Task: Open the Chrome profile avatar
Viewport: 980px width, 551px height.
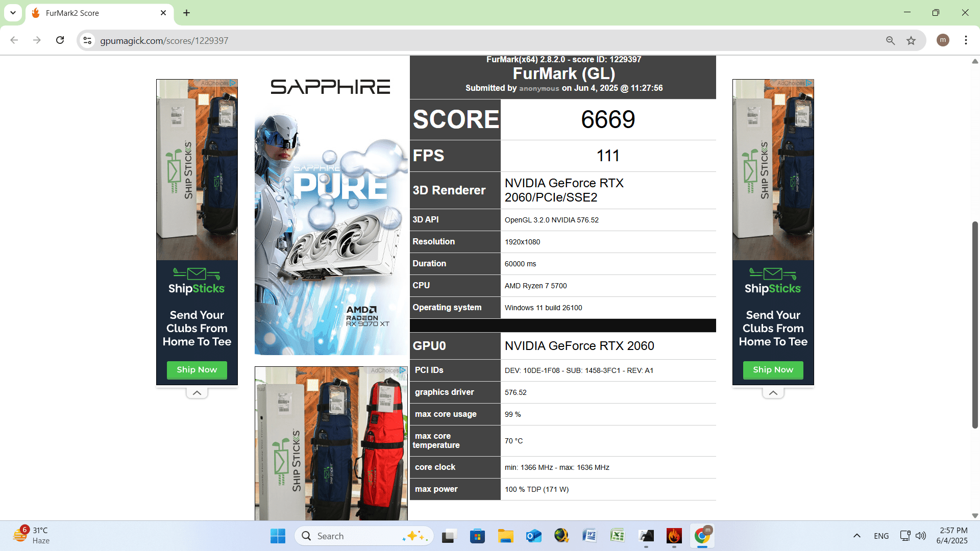Action: pyautogui.click(x=943, y=40)
